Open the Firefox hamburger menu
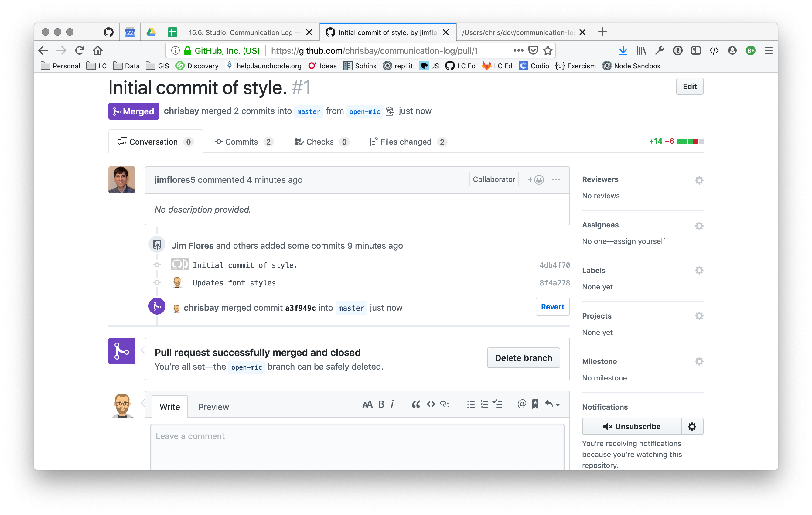Screen dimensions: 812x515 [x=769, y=50]
